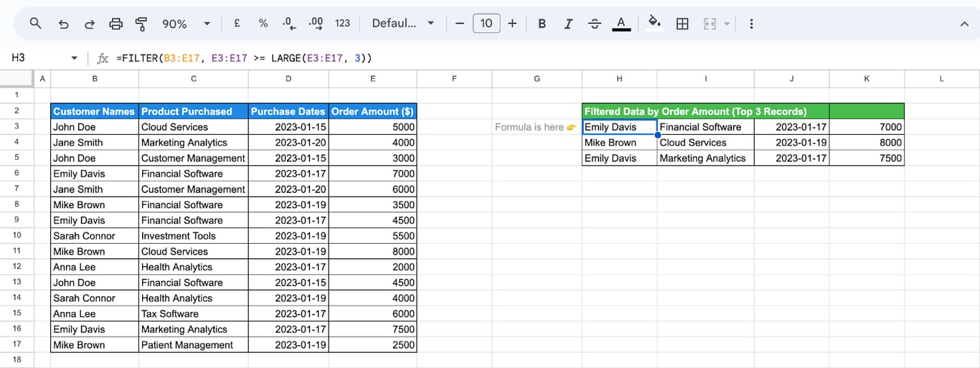This screenshot has width=980, height=368.
Task: Open the three-dot more toolbar options
Action: [x=751, y=24]
